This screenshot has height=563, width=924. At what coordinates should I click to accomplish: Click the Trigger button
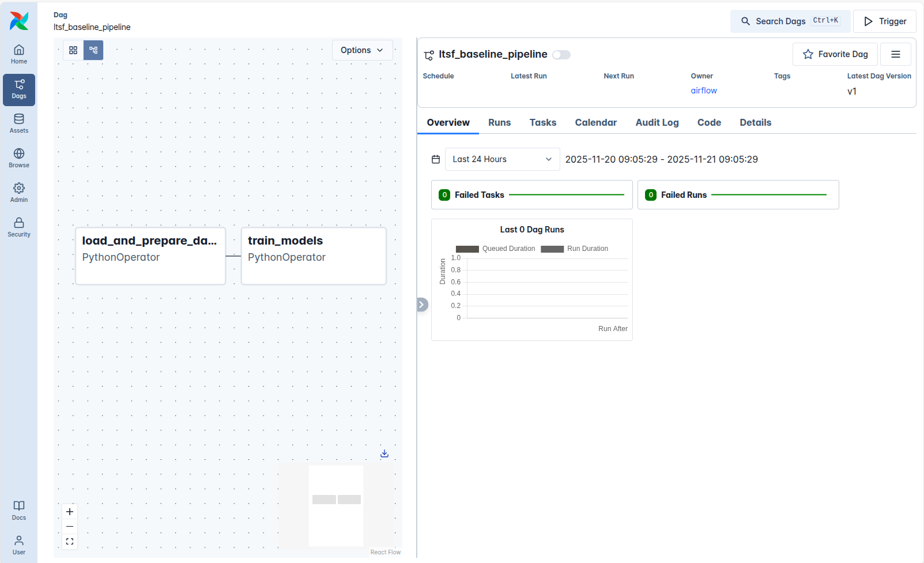click(885, 21)
